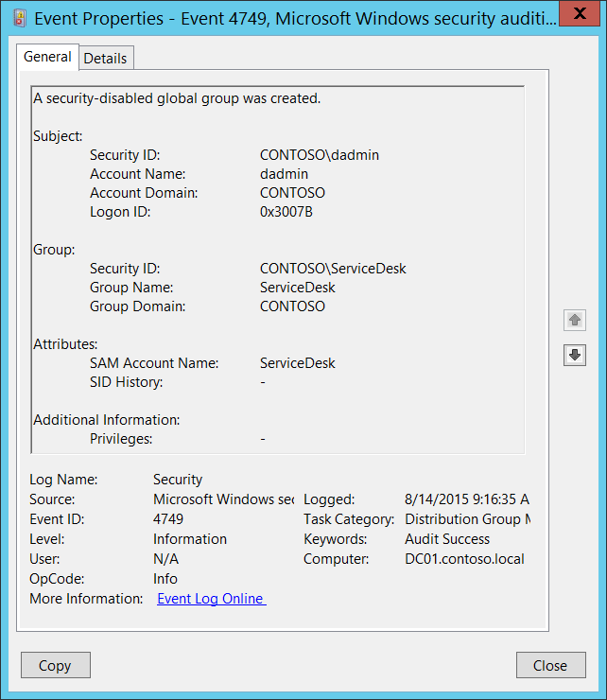607x700 pixels.
Task: Click the Logged date and time field
Action: click(x=466, y=499)
